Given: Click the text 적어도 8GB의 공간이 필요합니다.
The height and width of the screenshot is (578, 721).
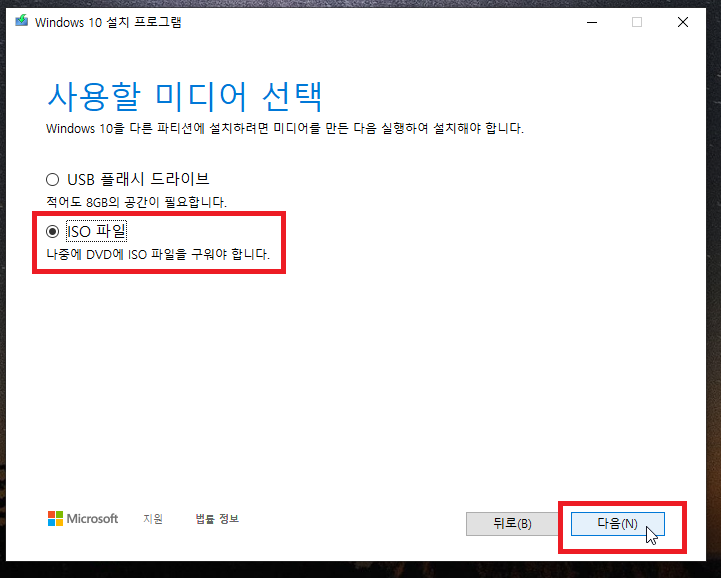Looking at the screenshot, I should [137, 202].
